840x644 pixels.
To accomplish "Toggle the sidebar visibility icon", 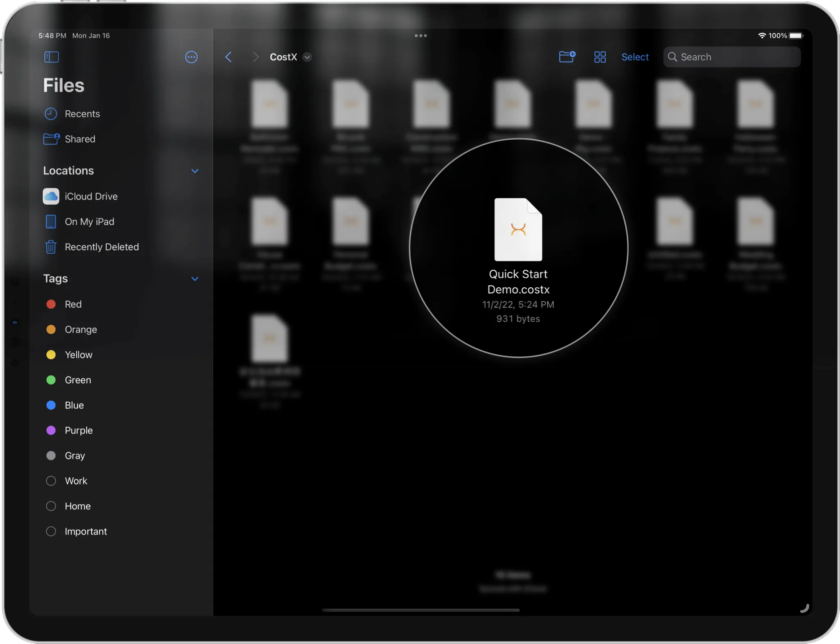I will coord(52,57).
